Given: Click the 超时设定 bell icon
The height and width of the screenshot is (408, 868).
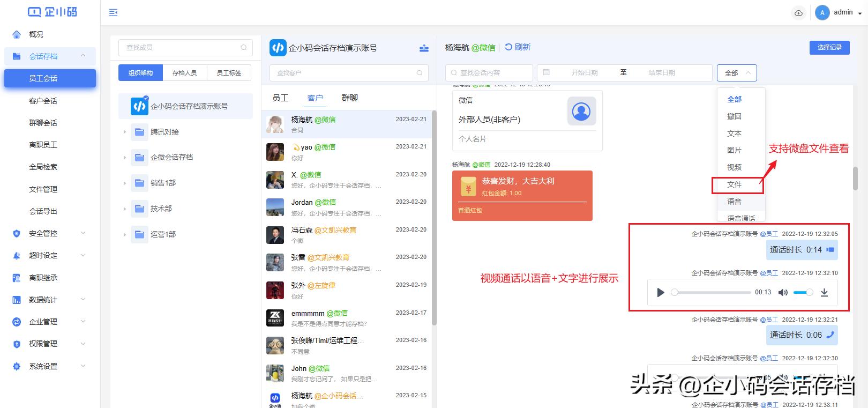Looking at the screenshot, I should tap(17, 256).
